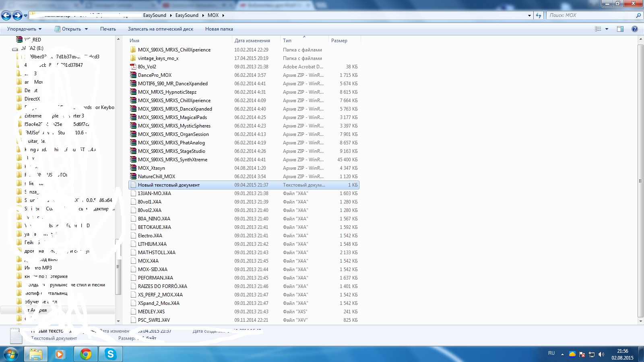Click the search field Поиск: MOX

click(591, 15)
